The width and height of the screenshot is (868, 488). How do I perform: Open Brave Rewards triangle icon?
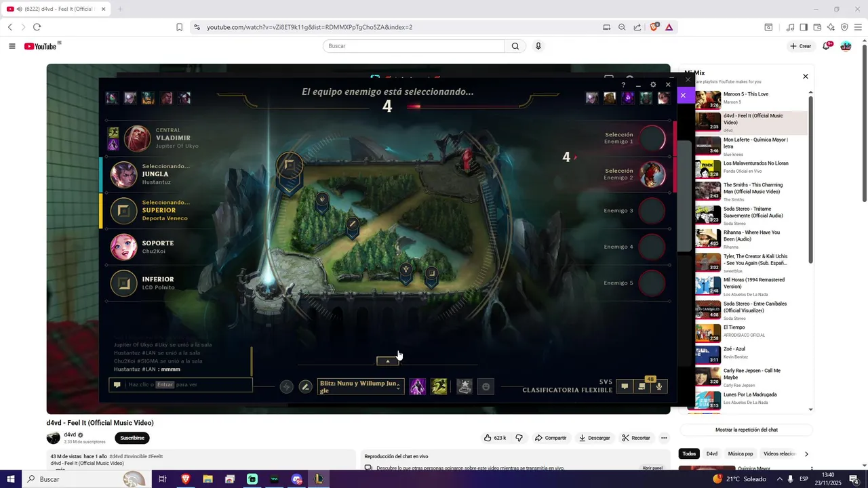[669, 27]
